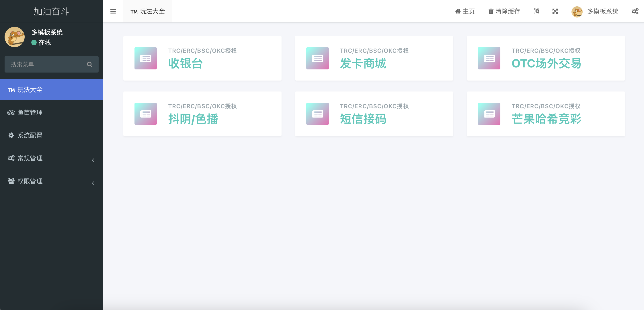
Task: Click the 短信接码 card icon
Action: point(317,114)
